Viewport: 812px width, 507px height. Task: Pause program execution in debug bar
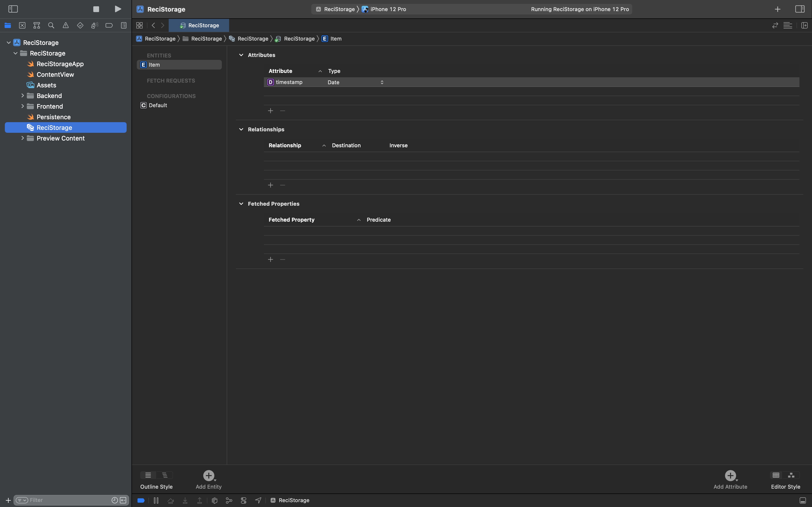156,500
